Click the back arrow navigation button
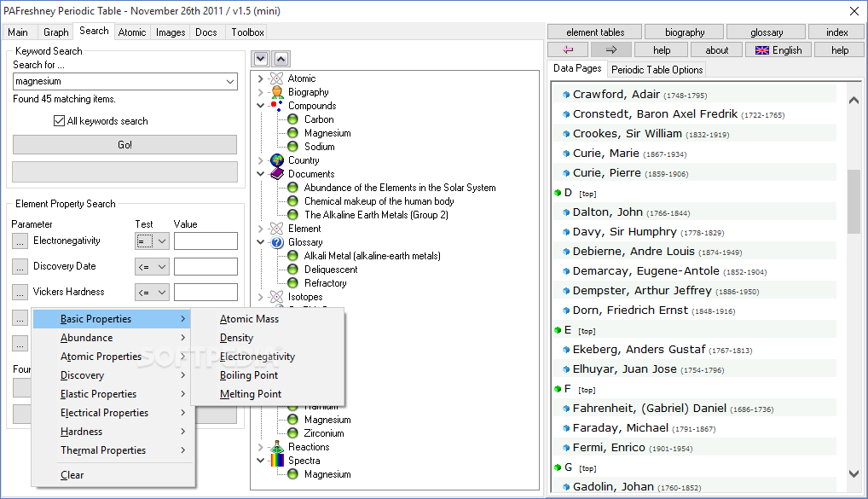Image resolution: width=868 pixels, height=499 pixels. pyautogui.click(x=569, y=49)
